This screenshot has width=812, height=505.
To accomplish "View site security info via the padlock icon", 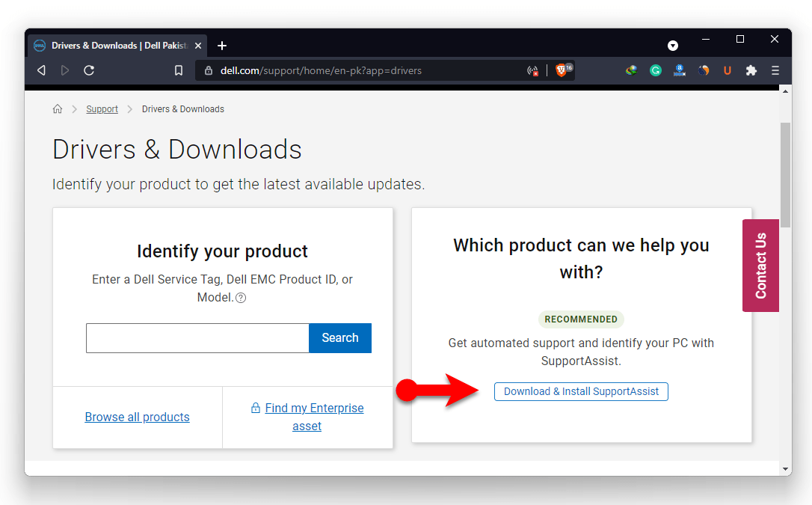I will point(207,70).
